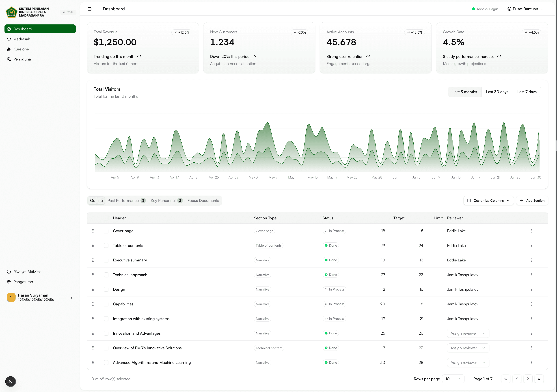Screen dimensions: 557x392
Task: Click the Add Section button
Action: click(x=532, y=200)
